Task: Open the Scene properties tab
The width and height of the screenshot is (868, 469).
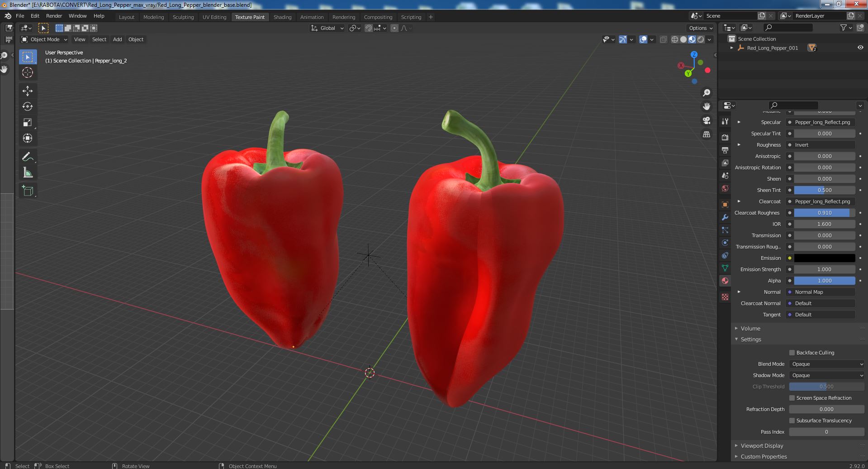Action: pos(725,175)
